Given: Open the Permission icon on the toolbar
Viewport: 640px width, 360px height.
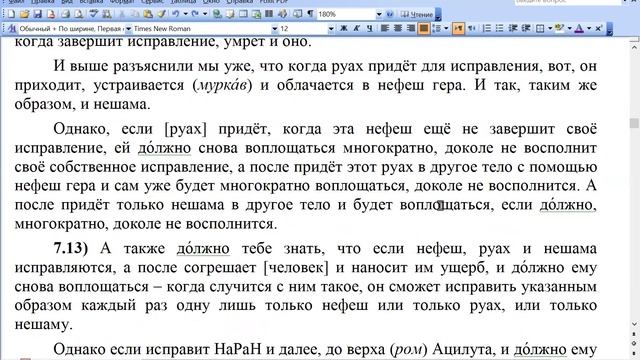Looking at the screenshot, I should click(51, 14).
